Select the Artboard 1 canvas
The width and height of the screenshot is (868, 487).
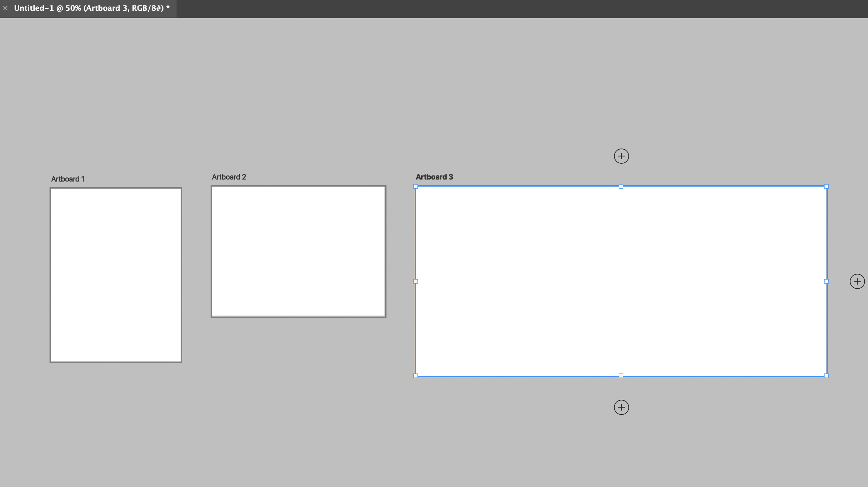coord(116,275)
